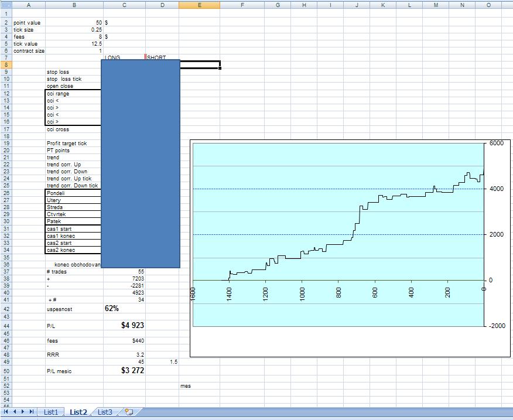Open the List3 sheet tab
513x420 pixels.
pos(105,412)
